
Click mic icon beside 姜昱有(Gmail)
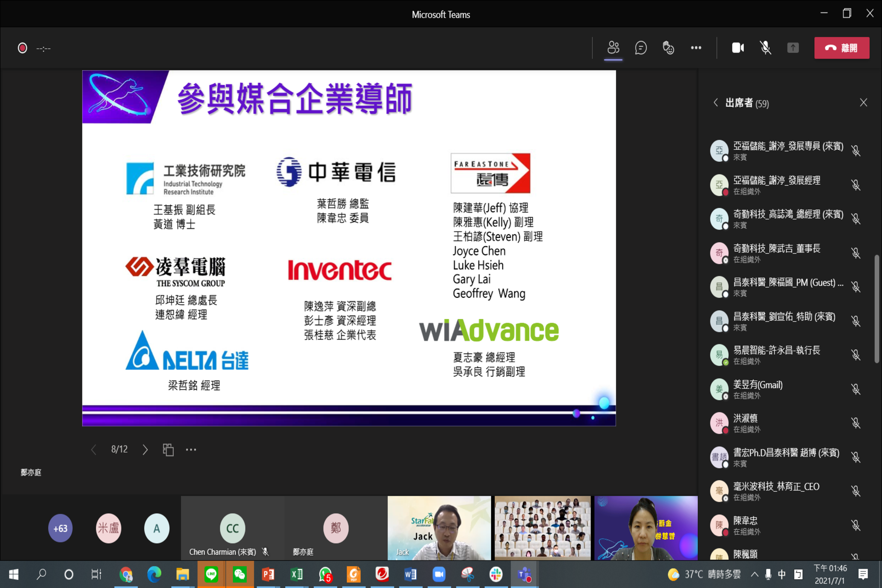point(856,389)
